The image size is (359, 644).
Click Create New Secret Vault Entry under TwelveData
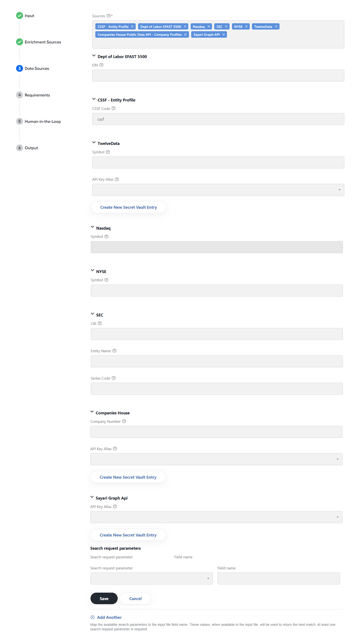click(x=128, y=207)
